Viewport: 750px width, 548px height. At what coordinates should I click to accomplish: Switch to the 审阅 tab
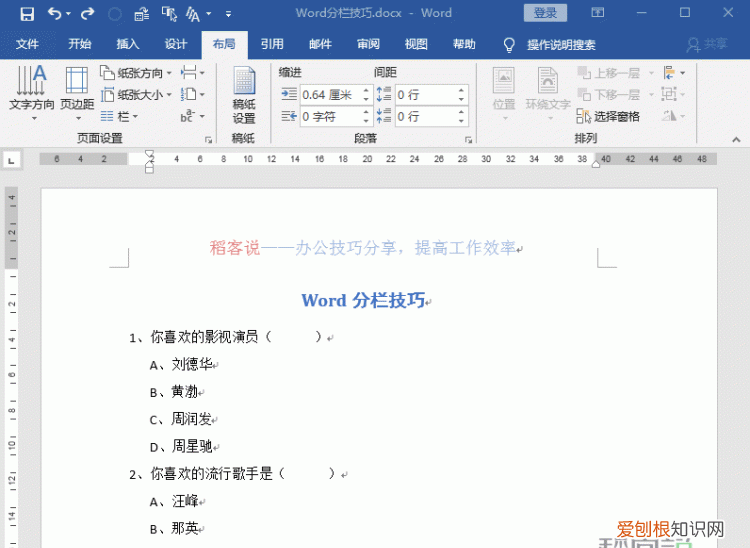coord(368,44)
